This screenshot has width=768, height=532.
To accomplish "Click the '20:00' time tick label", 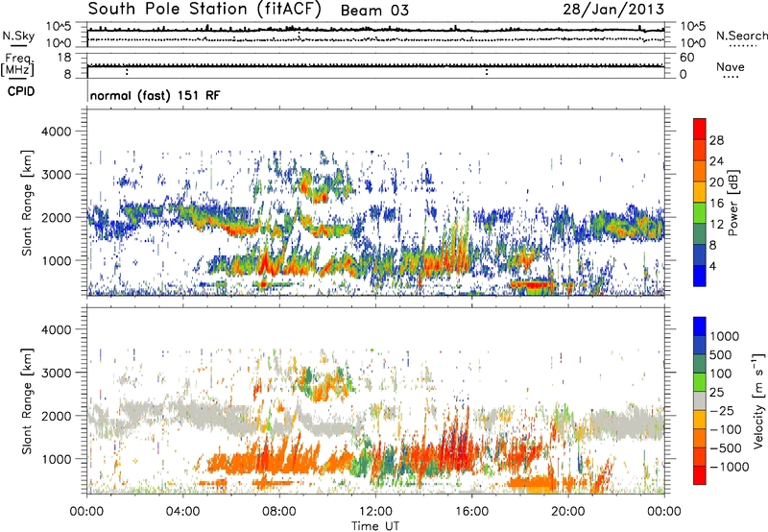I will pyautogui.click(x=568, y=512).
